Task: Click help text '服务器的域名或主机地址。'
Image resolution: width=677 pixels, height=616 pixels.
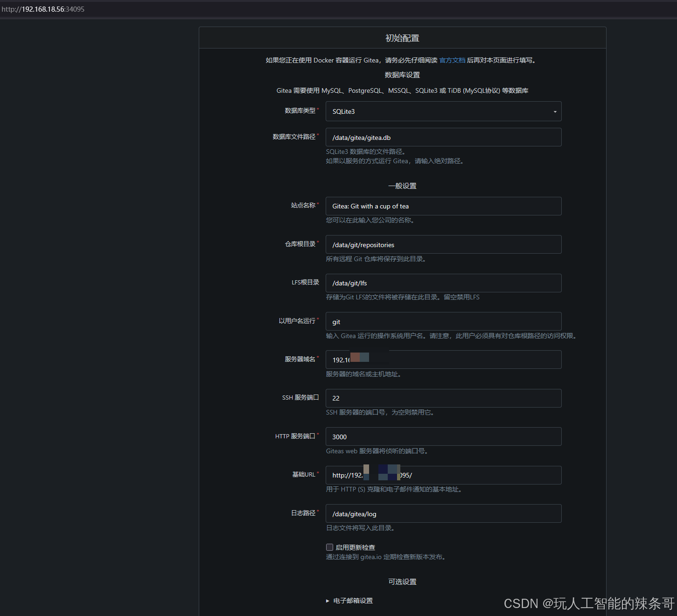Action: (x=363, y=374)
